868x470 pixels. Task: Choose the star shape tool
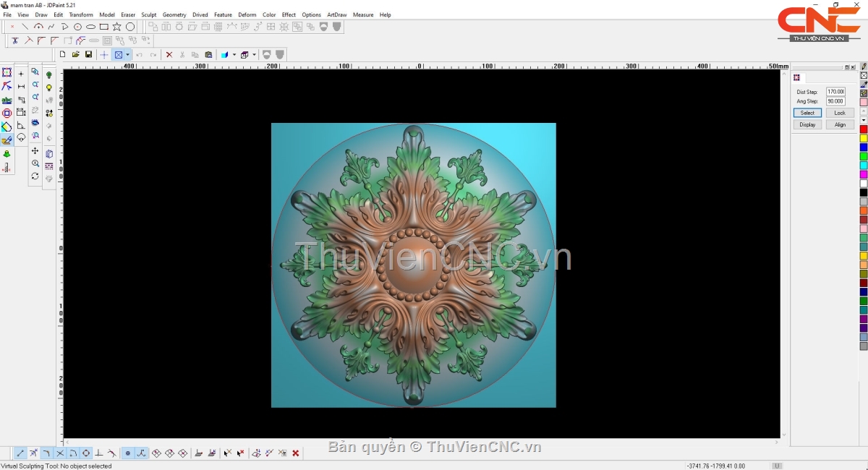pyautogui.click(x=117, y=27)
